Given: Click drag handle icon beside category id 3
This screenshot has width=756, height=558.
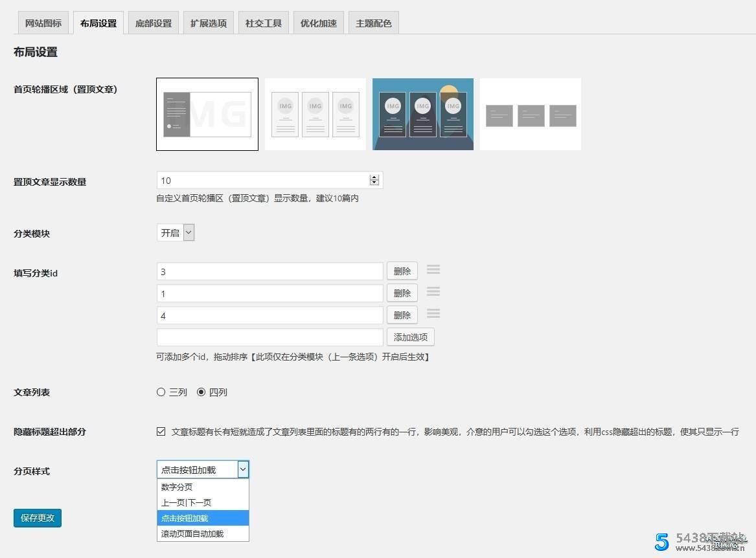Looking at the screenshot, I should (x=433, y=270).
